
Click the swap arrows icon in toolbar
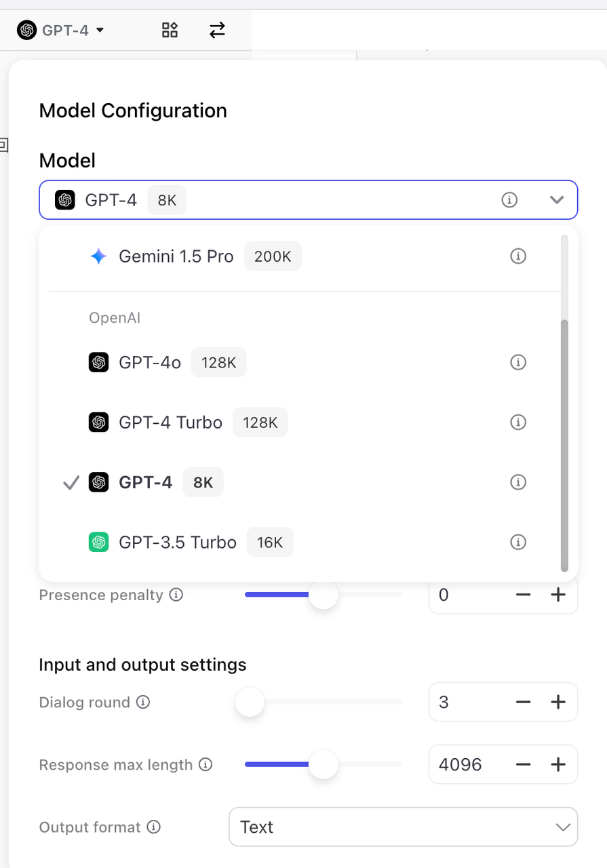point(217,30)
